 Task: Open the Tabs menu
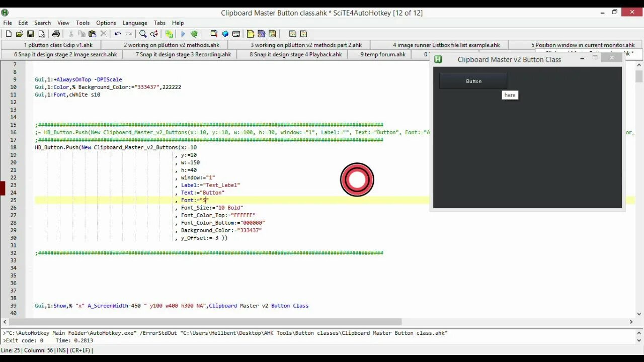pos(159,23)
